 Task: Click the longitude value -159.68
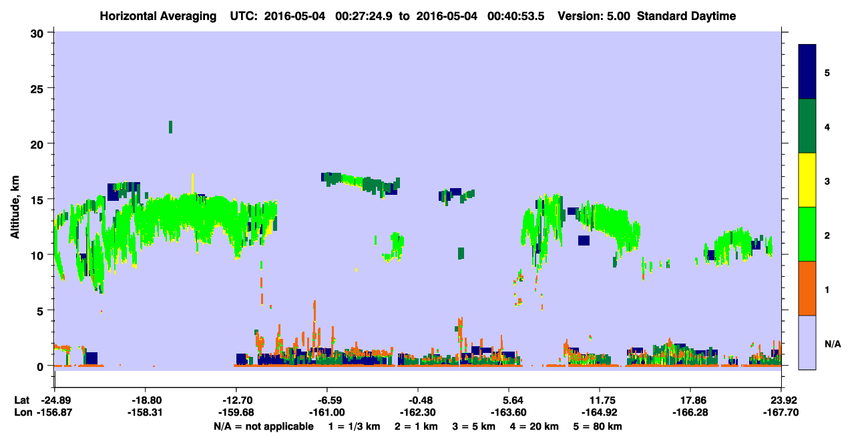pyautogui.click(x=236, y=412)
